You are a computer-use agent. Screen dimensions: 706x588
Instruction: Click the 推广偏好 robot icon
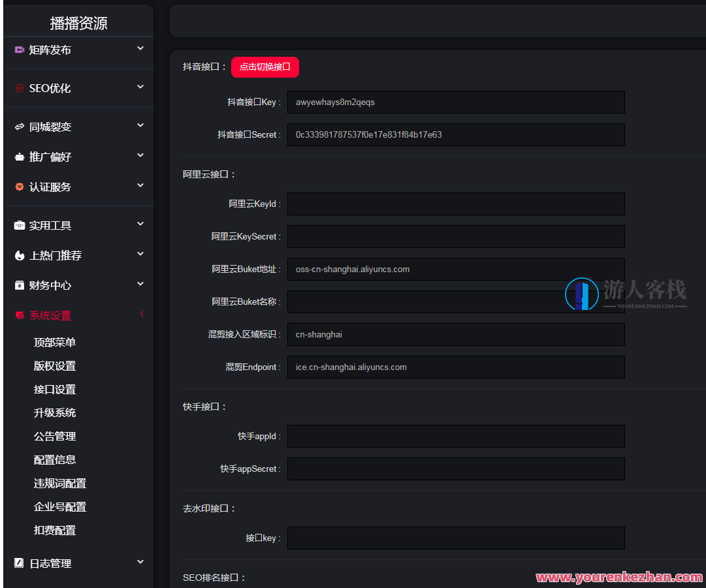[x=18, y=156]
